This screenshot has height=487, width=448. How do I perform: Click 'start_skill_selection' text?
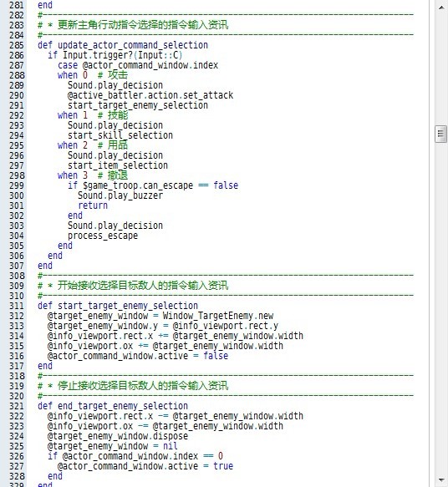click(x=120, y=135)
